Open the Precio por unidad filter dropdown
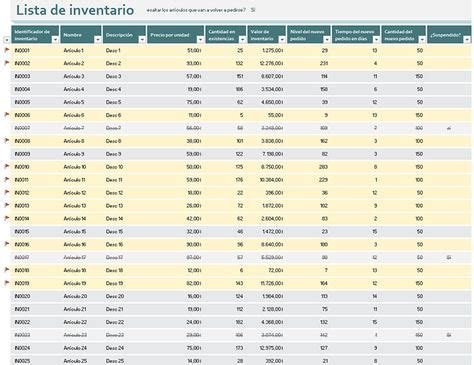The height and width of the screenshot is (365, 474). [200, 40]
